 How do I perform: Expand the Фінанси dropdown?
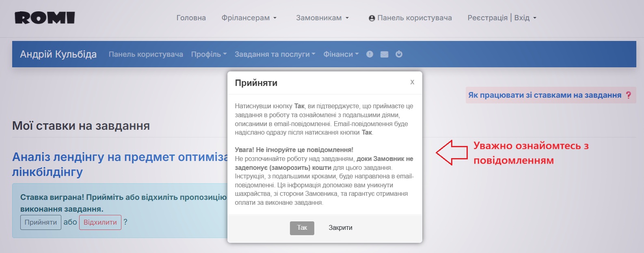[341, 54]
